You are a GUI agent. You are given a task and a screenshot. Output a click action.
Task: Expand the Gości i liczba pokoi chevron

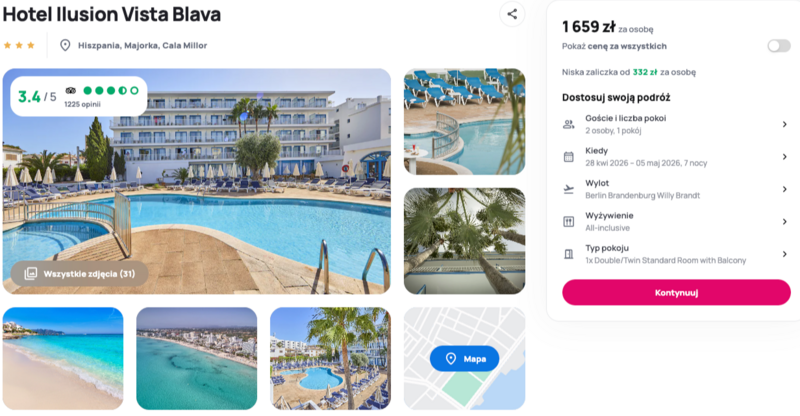[785, 124]
